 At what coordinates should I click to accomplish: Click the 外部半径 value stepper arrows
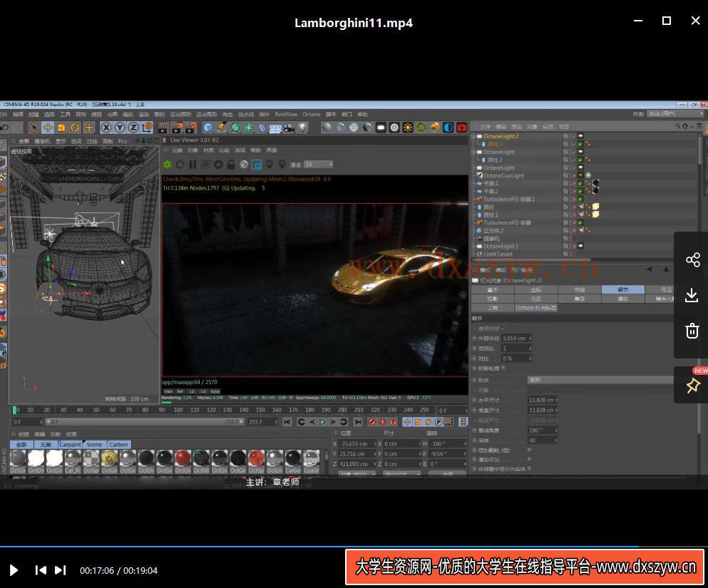(530, 339)
